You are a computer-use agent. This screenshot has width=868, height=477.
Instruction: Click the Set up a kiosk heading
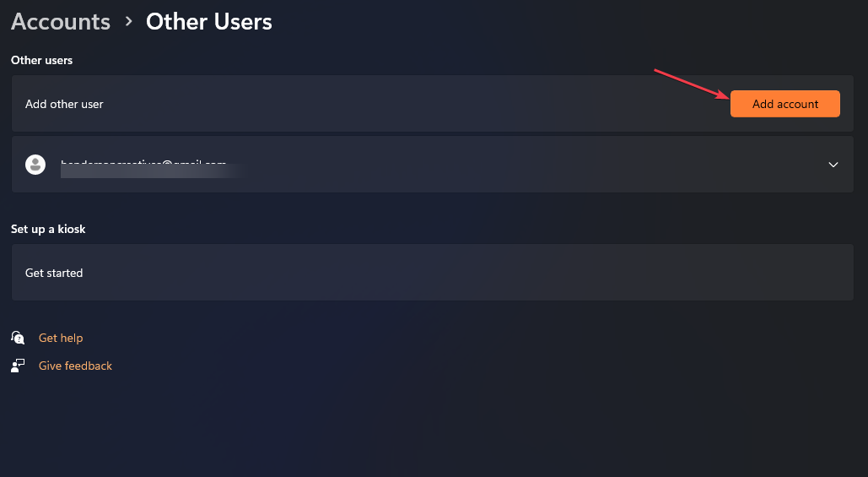[x=48, y=229]
